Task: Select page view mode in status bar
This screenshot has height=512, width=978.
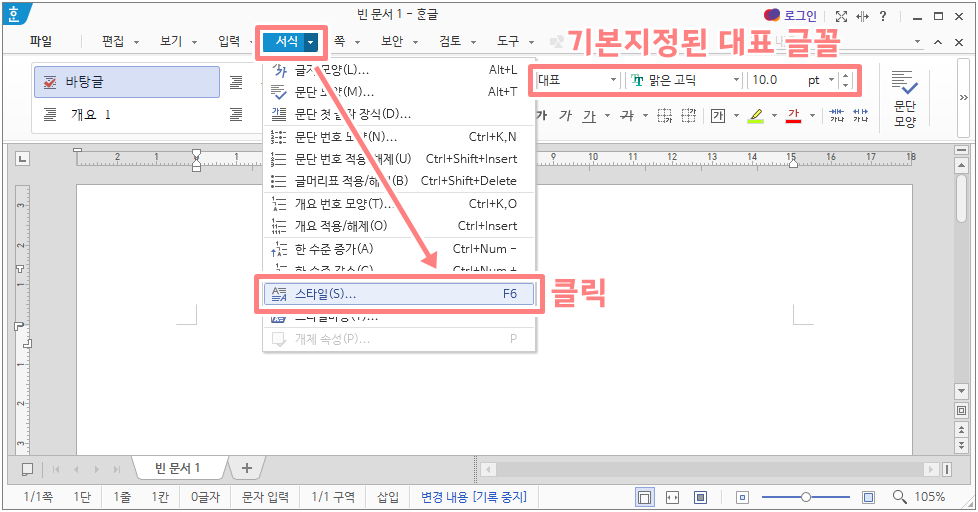Action: [x=644, y=497]
